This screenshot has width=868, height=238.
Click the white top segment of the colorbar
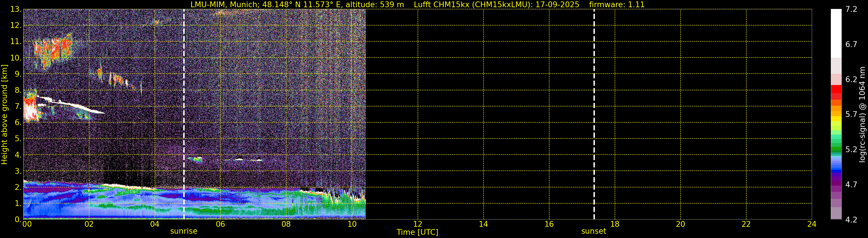(836, 33)
